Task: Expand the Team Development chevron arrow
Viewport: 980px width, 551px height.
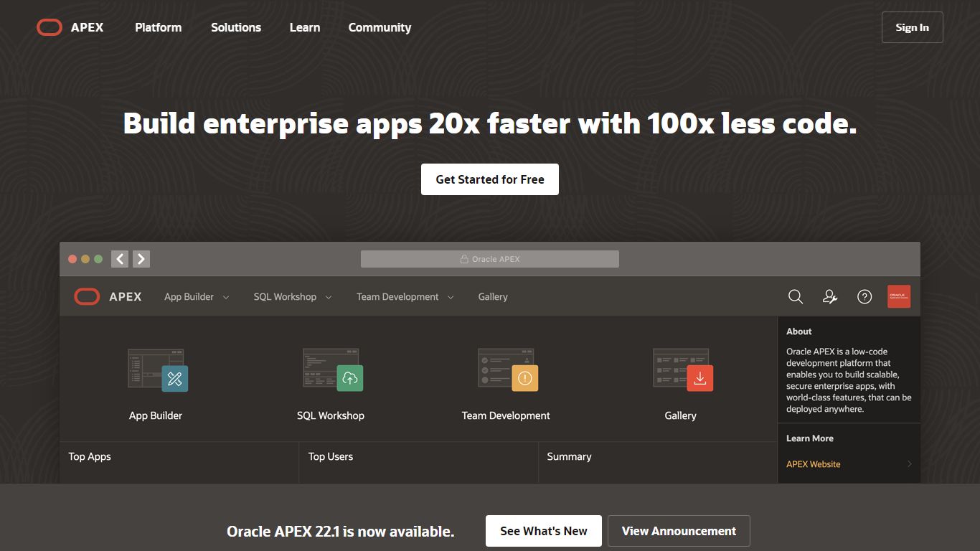Action: (451, 297)
